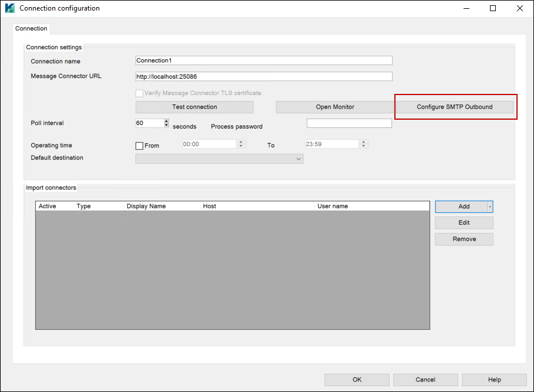This screenshot has width=534, height=392.
Task: Open Monitor via its button
Action: pyautogui.click(x=334, y=107)
